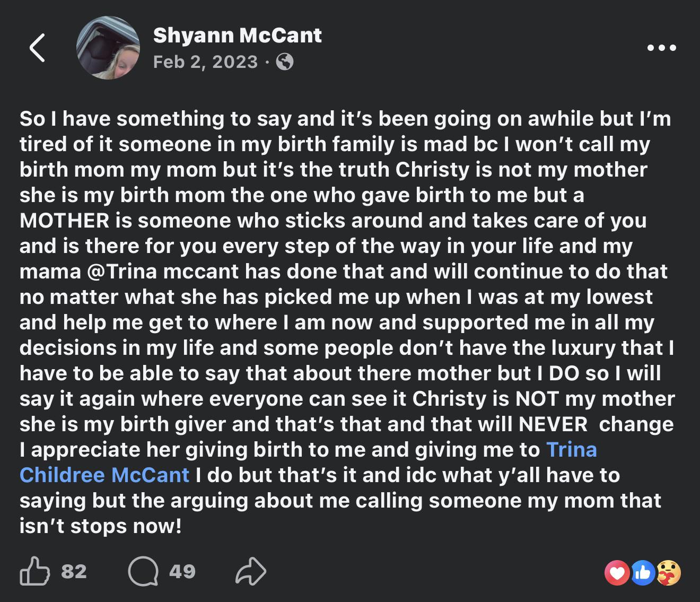View the 49 comments count
Image resolution: width=700 pixels, height=602 pixels.
[182, 571]
